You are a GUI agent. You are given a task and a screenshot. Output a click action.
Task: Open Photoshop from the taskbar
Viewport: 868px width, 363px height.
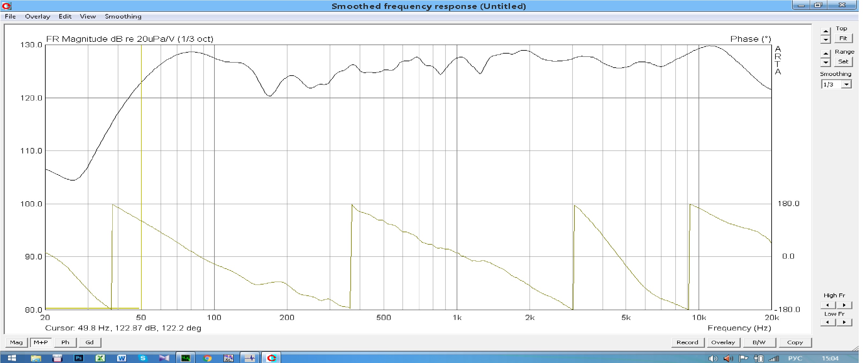79,358
